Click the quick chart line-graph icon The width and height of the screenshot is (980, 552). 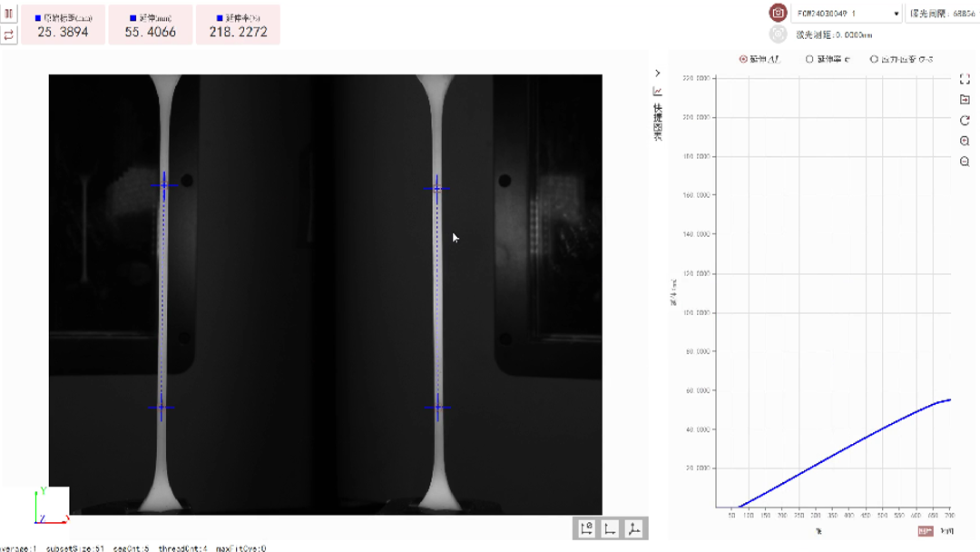[658, 92]
